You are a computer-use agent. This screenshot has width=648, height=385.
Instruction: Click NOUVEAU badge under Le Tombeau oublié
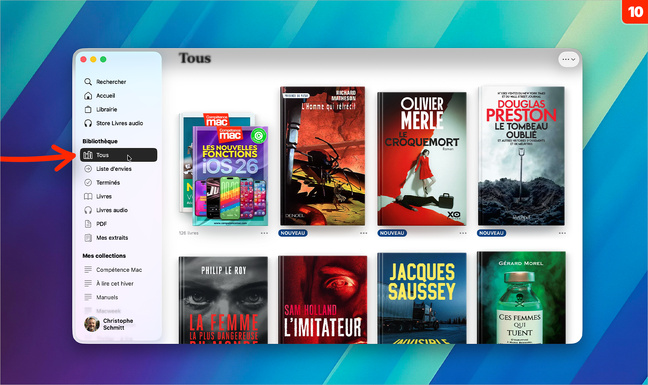491,233
